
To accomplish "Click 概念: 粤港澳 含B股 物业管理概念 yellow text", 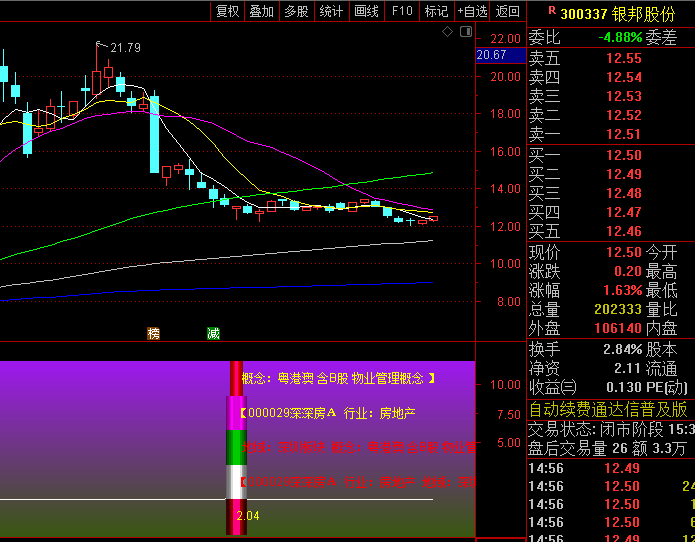I will pyautogui.click(x=339, y=378).
